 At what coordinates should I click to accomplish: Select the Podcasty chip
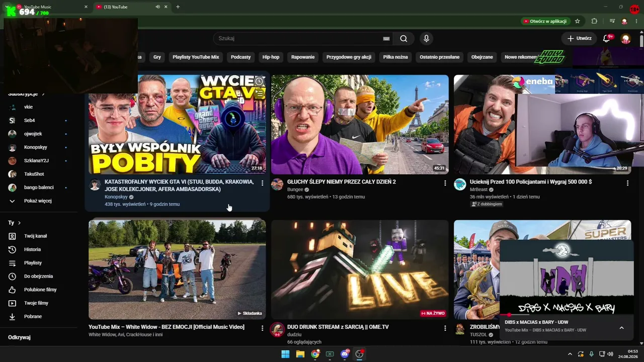click(x=240, y=57)
